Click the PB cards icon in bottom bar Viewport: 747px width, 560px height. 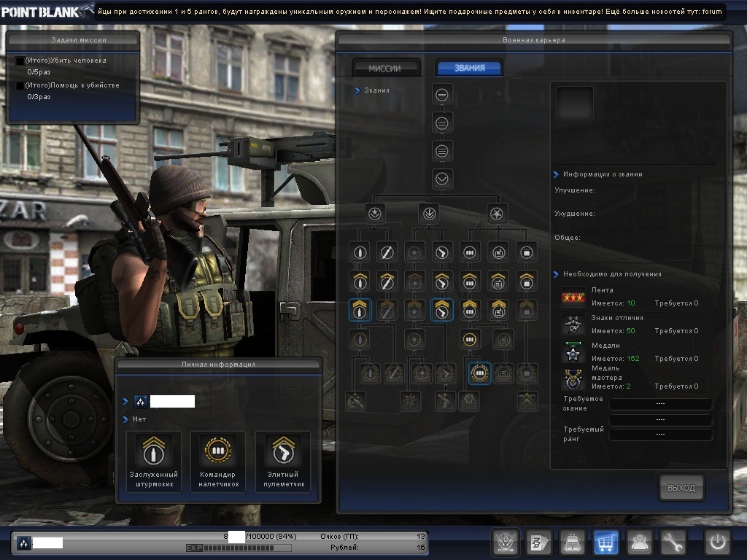coord(539,542)
